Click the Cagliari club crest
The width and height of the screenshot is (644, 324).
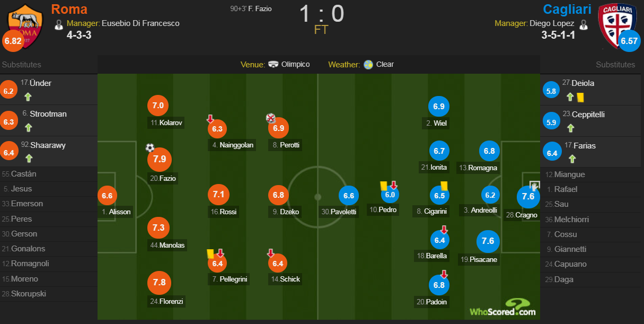coord(617,24)
